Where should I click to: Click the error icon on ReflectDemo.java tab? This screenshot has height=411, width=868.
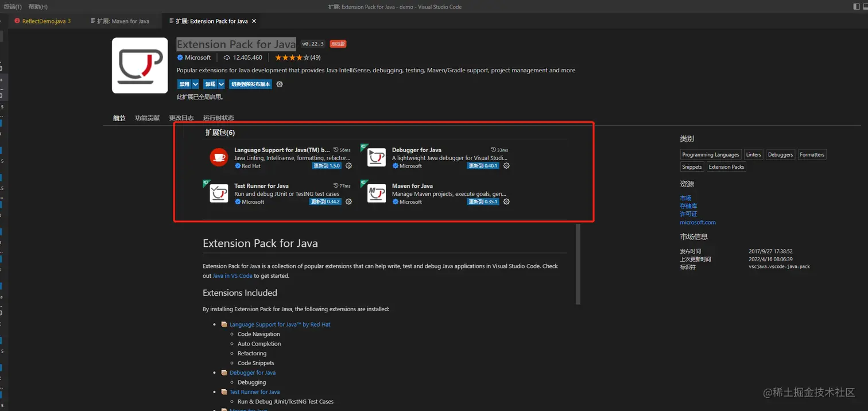pos(17,21)
